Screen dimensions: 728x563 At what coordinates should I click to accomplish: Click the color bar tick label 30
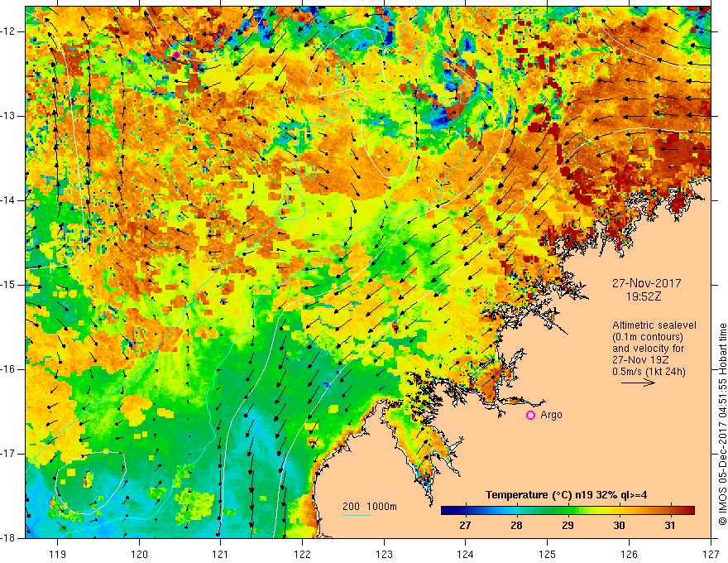tap(619, 526)
